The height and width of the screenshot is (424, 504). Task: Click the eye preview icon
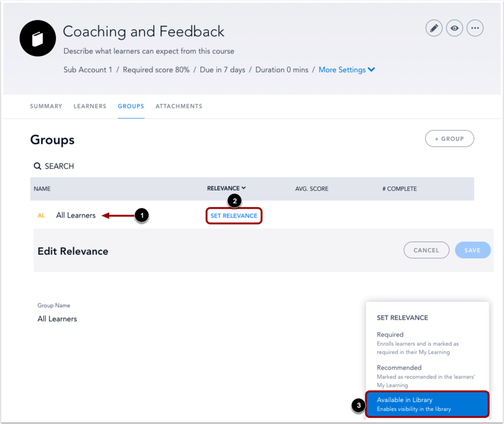(454, 28)
